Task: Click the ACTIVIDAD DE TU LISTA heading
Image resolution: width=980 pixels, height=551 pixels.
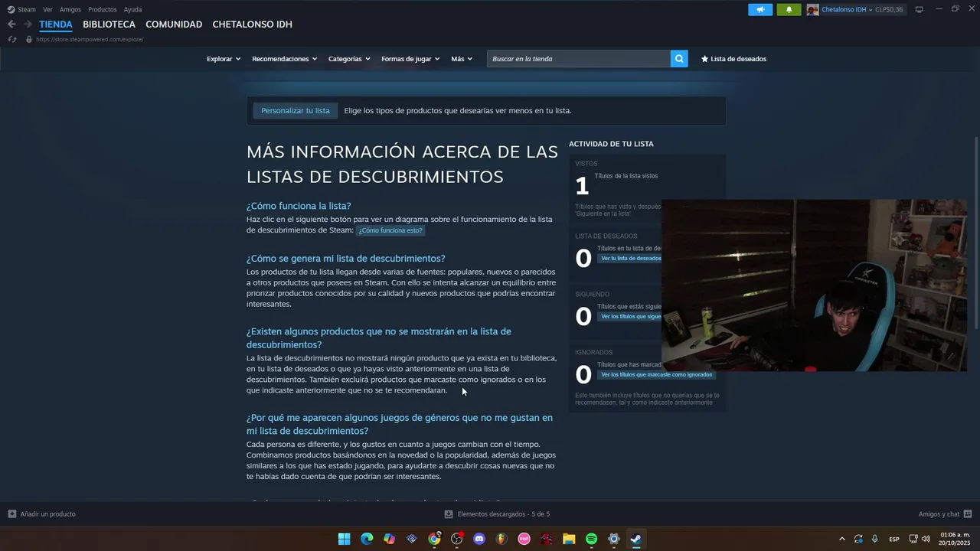Action: click(611, 144)
